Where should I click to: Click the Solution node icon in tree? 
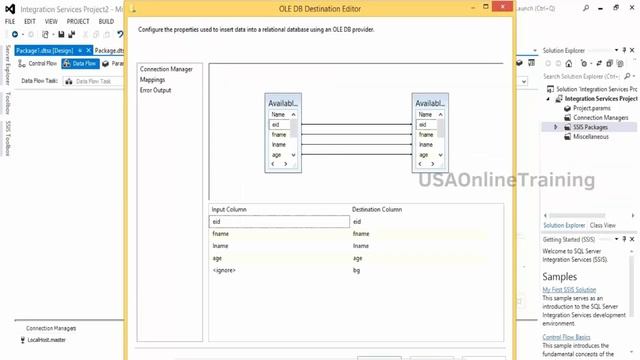point(551,89)
